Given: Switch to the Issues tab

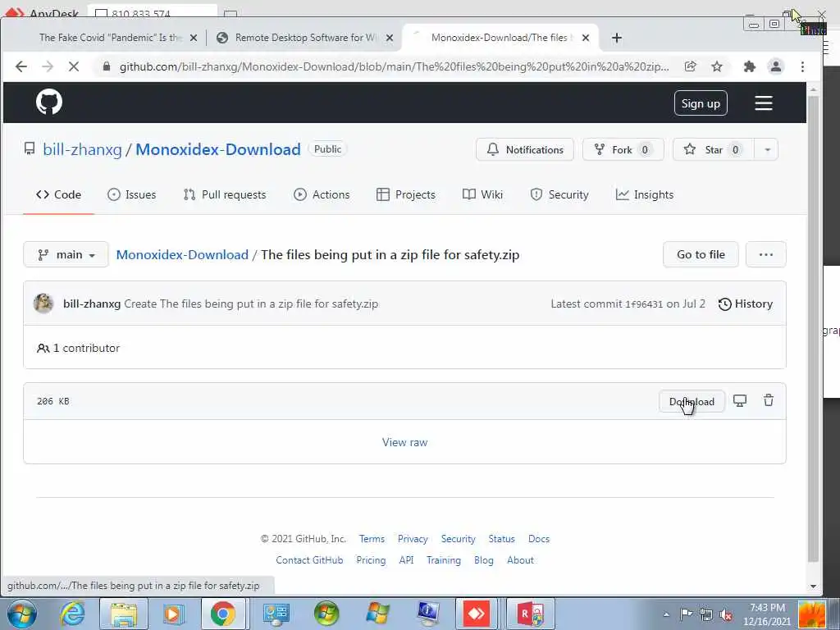Looking at the screenshot, I should point(132,194).
